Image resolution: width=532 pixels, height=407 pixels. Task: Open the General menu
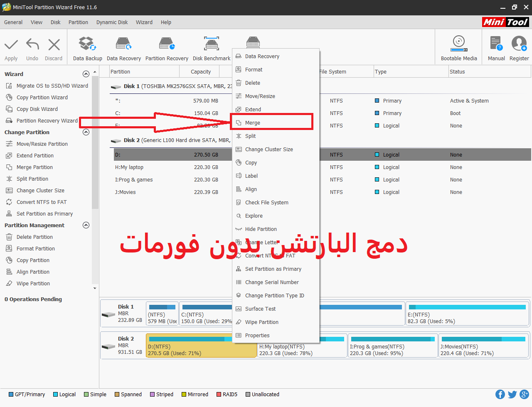[13, 22]
